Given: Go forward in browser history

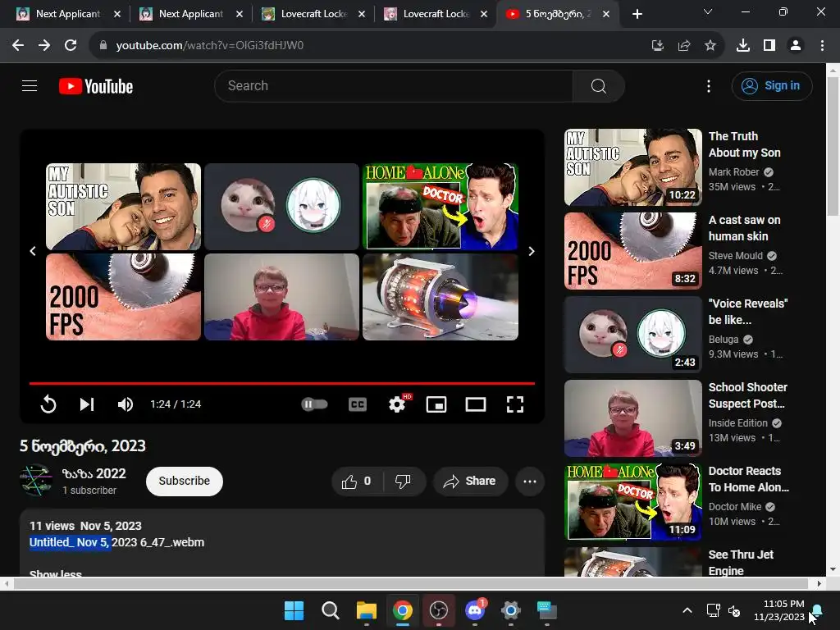Looking at the screenshot, I should point(44,46).
